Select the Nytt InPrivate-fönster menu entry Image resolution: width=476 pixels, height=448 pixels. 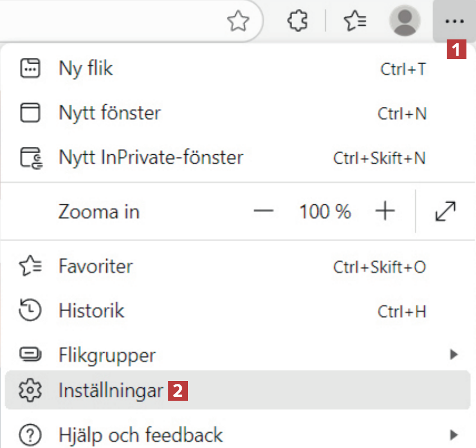click(151, 158)
